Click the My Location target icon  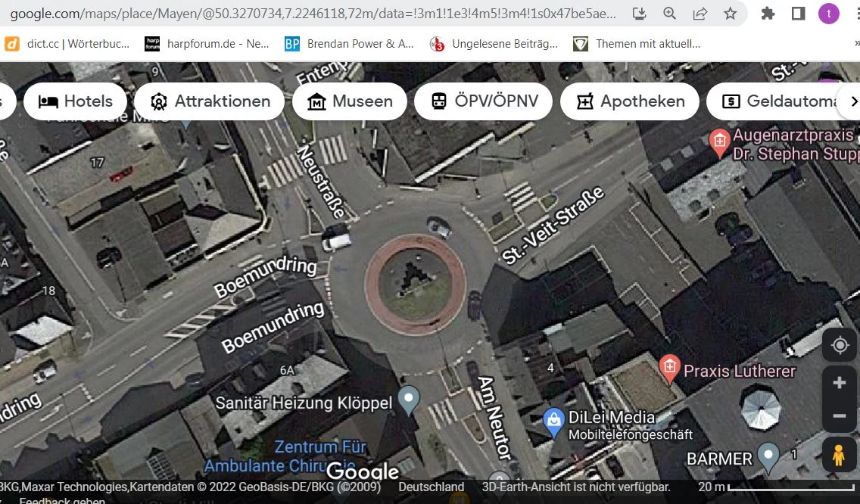(x=840, y=346)
